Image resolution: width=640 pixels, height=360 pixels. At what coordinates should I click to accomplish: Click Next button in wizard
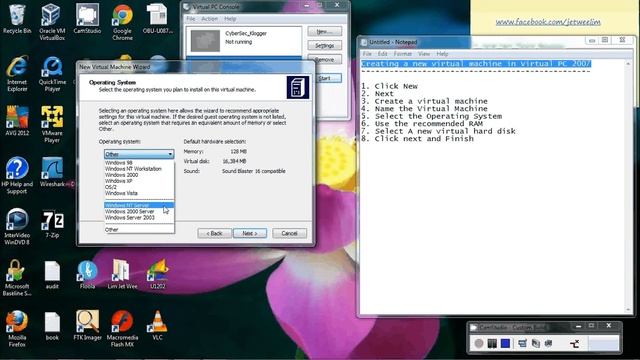[250, 233]
